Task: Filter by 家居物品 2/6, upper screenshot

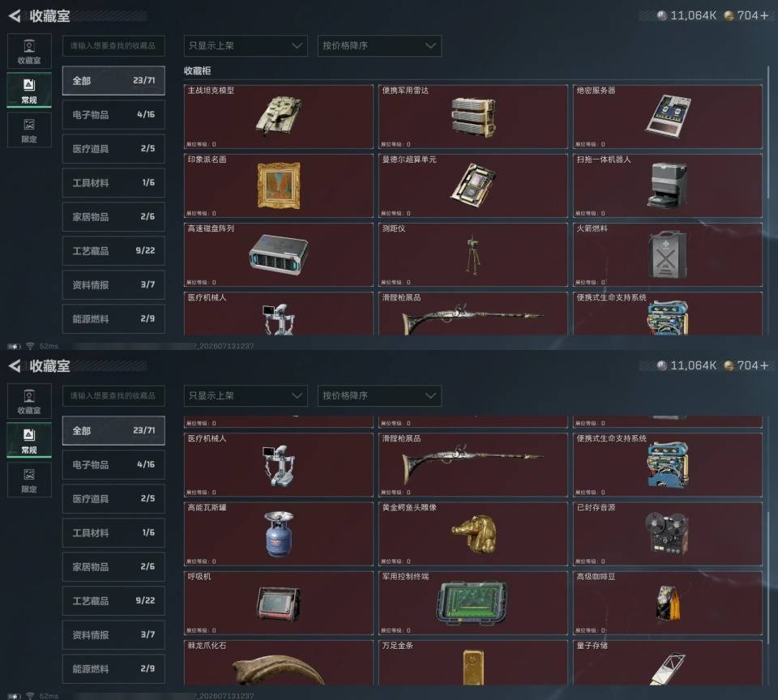Action: (113, 217)
